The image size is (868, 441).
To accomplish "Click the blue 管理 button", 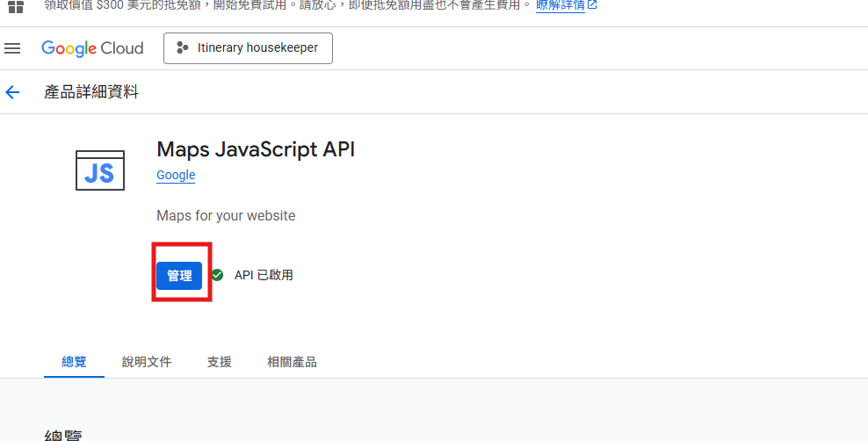I will coord(179,276).
